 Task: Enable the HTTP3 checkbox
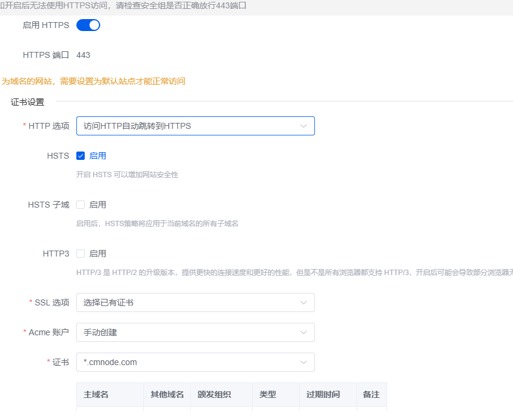(81, 254)
